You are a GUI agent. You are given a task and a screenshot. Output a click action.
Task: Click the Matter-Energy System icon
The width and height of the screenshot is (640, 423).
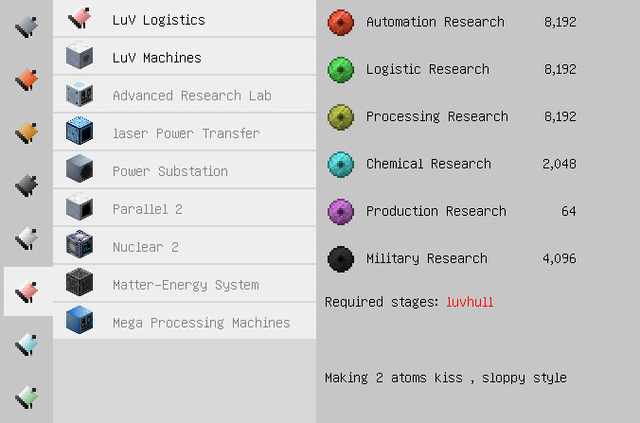80,285
